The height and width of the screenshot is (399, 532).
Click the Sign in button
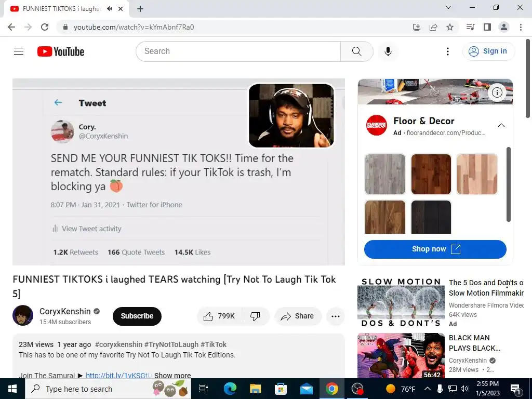coord(488,51)
